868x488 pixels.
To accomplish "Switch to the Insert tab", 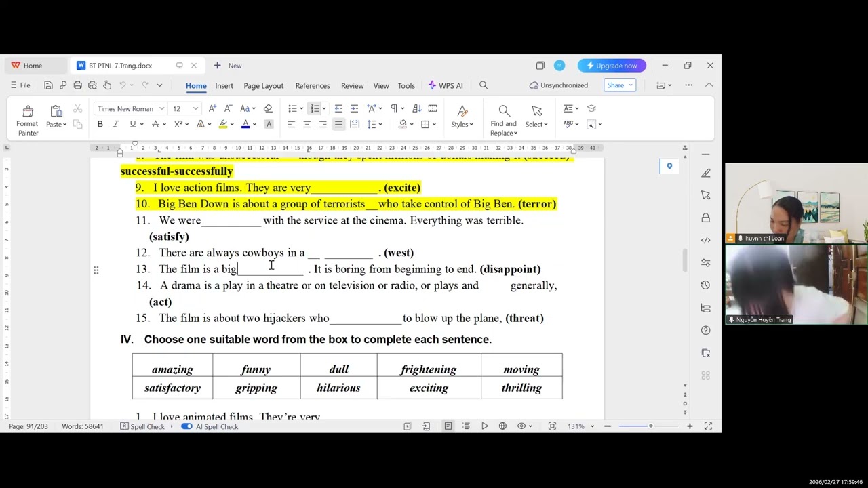I will (224, 85).
